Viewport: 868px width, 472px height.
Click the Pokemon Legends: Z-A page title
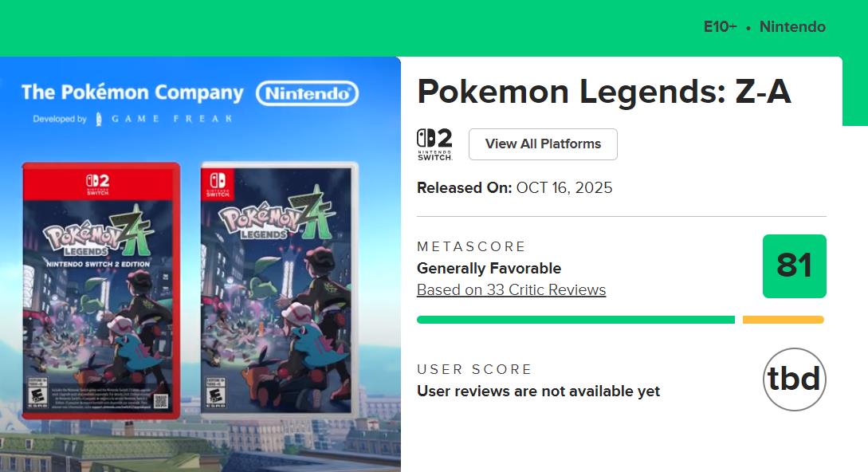(x=603, y=92)
